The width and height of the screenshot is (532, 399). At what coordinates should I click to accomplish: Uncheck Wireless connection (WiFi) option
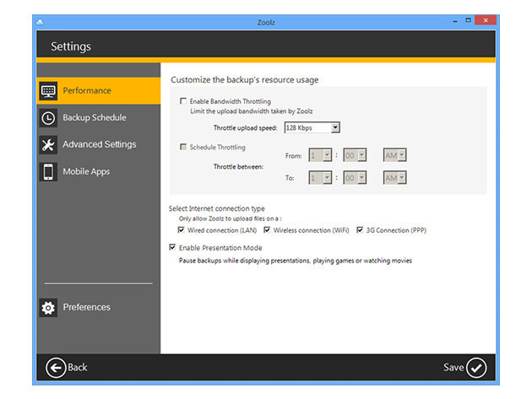268,229
